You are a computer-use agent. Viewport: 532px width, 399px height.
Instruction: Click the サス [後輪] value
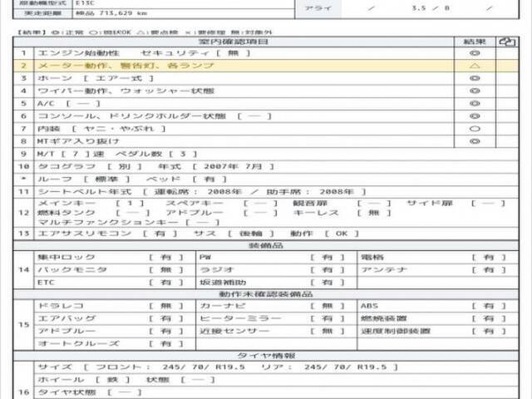[x=234, y=234]
